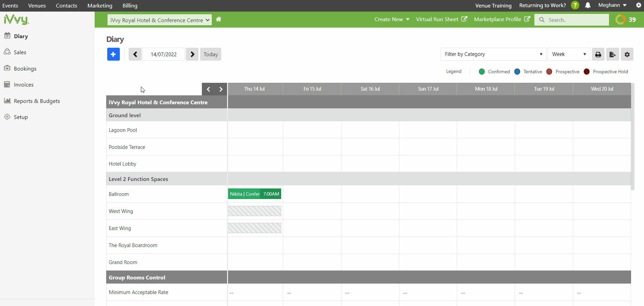Click Level 2 Function Spaces header
Screen dimensions: 644x306
[x=138, y=179]
